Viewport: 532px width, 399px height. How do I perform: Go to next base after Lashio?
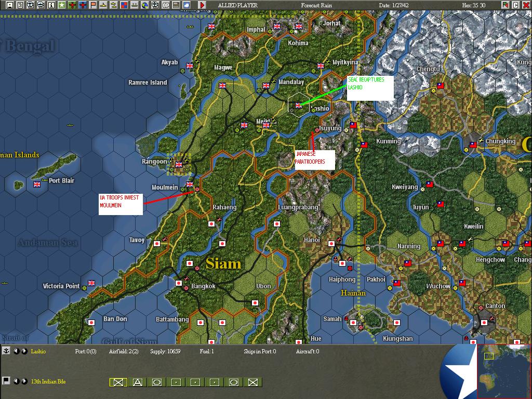click(x=24, y=351)
